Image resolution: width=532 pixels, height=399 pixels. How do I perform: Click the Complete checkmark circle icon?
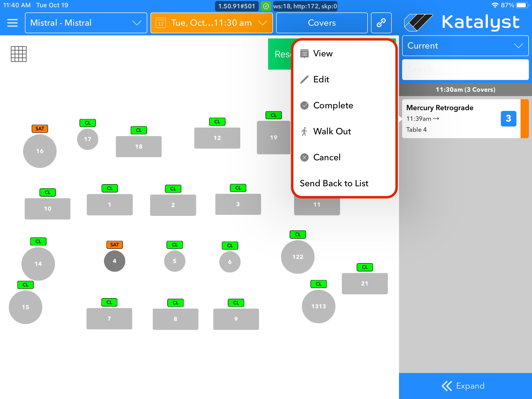[304, 105]
